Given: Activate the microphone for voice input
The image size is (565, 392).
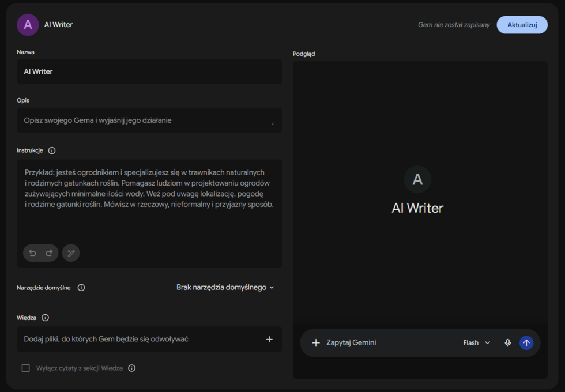Looking at the screenshot, I should pos(508,343).
